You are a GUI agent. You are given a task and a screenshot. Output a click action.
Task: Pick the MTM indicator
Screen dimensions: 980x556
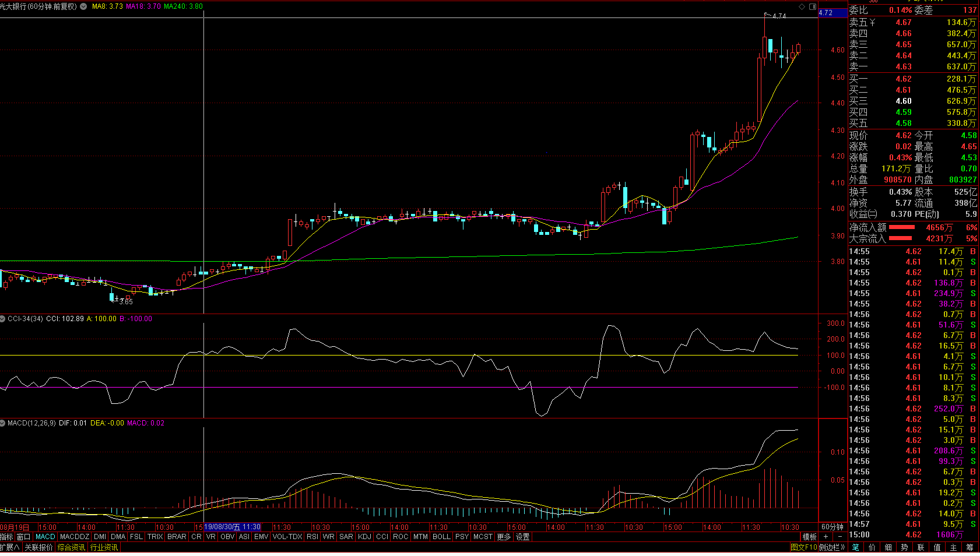(420, 537)
